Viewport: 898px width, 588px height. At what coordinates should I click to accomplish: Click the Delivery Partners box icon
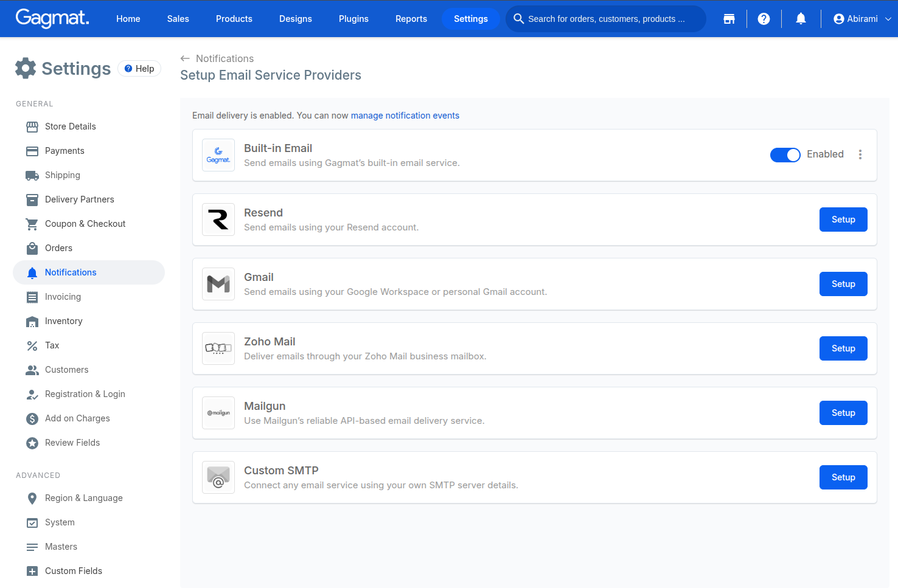pyautogui.click(x=32, y=199)
